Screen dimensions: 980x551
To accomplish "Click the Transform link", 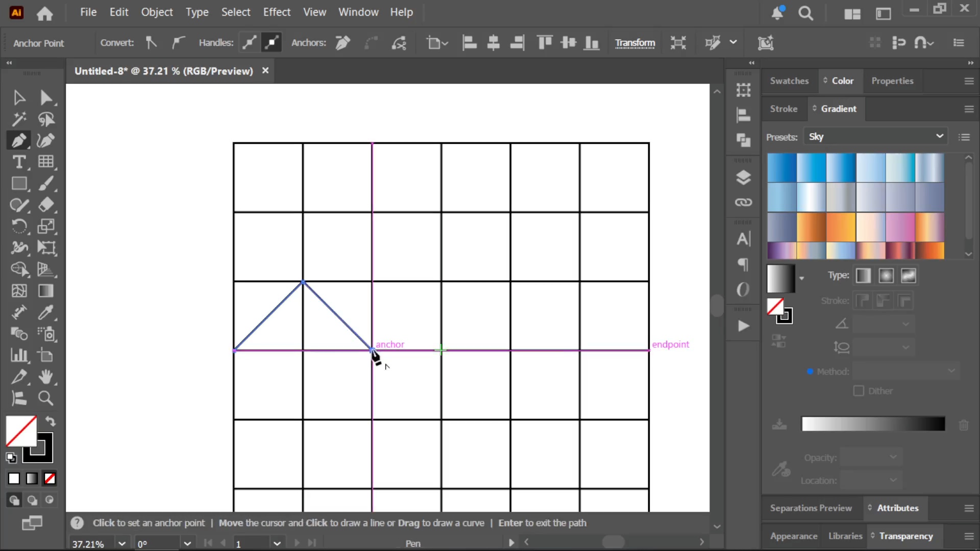I will [x=634, y=43].
